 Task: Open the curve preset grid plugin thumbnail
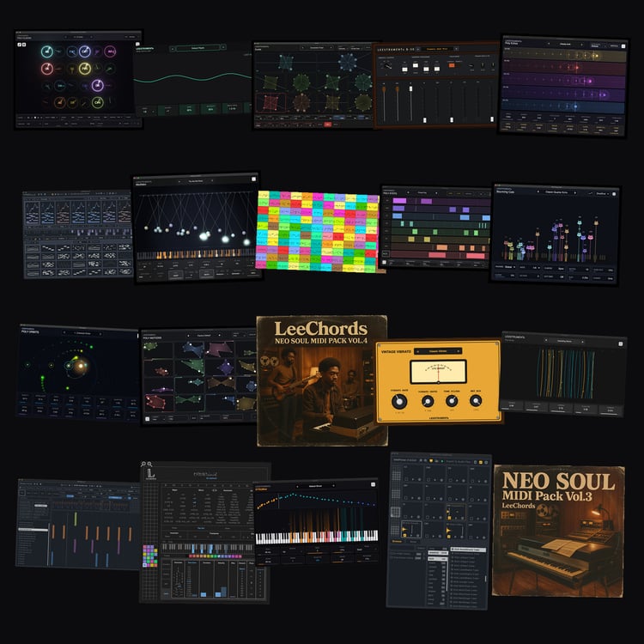pos(77,234)
